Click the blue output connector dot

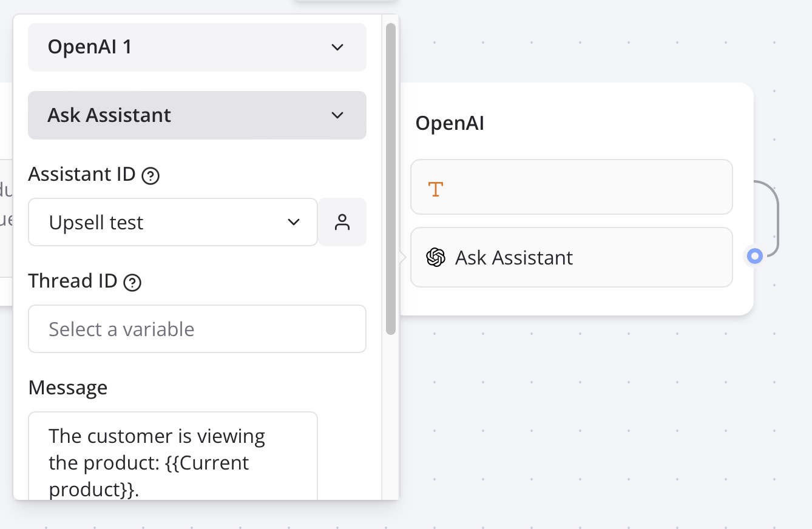[754, 256]
